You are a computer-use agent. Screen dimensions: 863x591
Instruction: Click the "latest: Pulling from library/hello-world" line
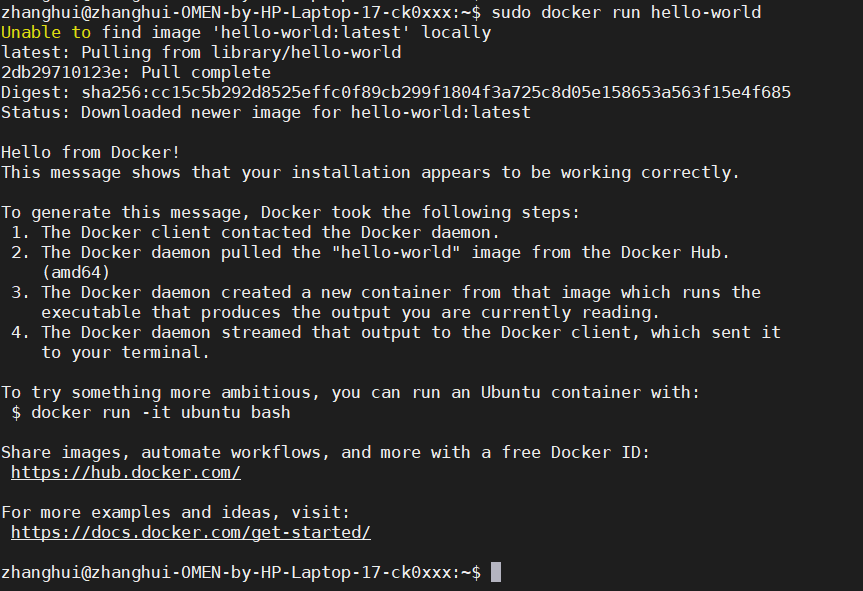tap(200, 52)
